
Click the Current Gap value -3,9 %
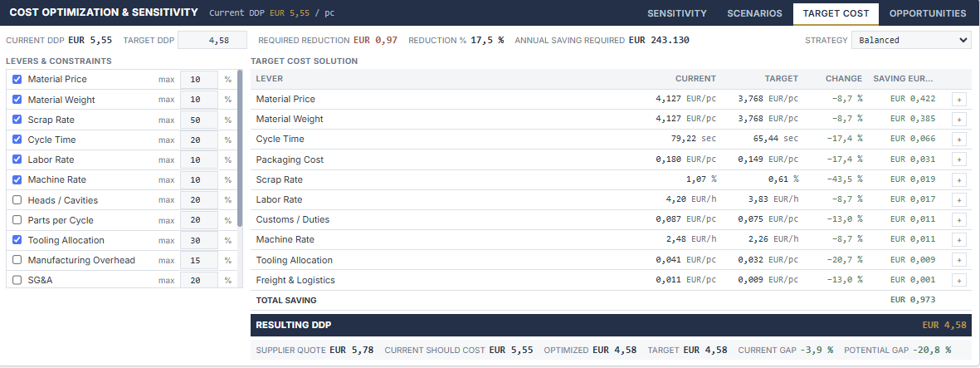pyautogui.click(x=817, y=350)
